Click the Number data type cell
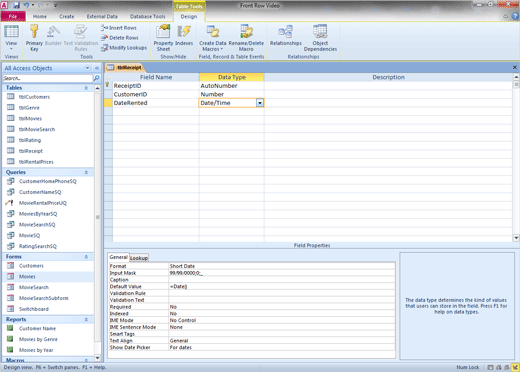The height and width of the screenshot is (372, 520). pyautogui.click(x=232, y=94)
